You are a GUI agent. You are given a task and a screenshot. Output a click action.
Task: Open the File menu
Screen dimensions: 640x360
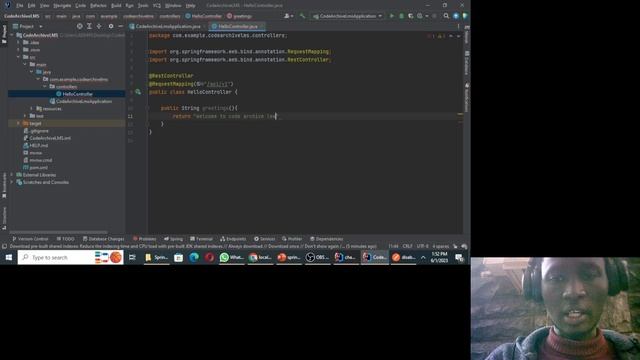pyautogui.click(x=20, y=6)
